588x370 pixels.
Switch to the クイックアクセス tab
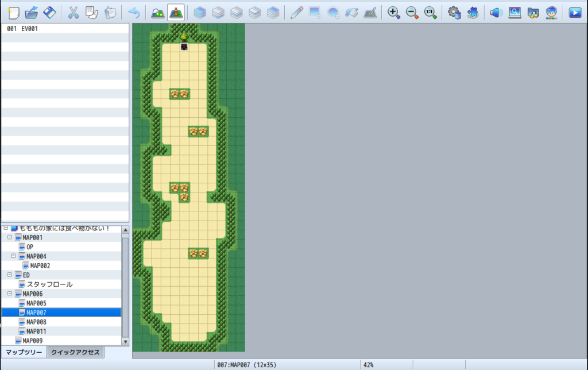coord(75,352)
